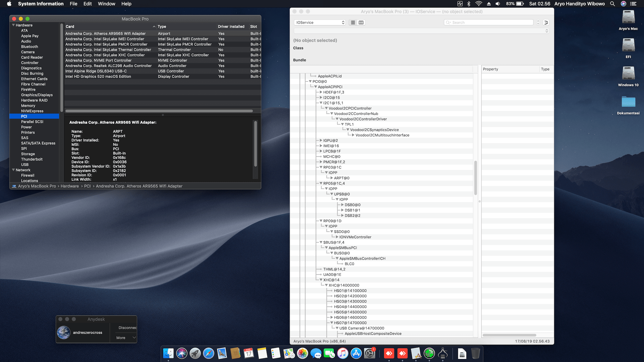Switch IORegistryExplorer to column view icon
Screen dimensions: 644x362
pyautogui.click(x=361, y=22)
